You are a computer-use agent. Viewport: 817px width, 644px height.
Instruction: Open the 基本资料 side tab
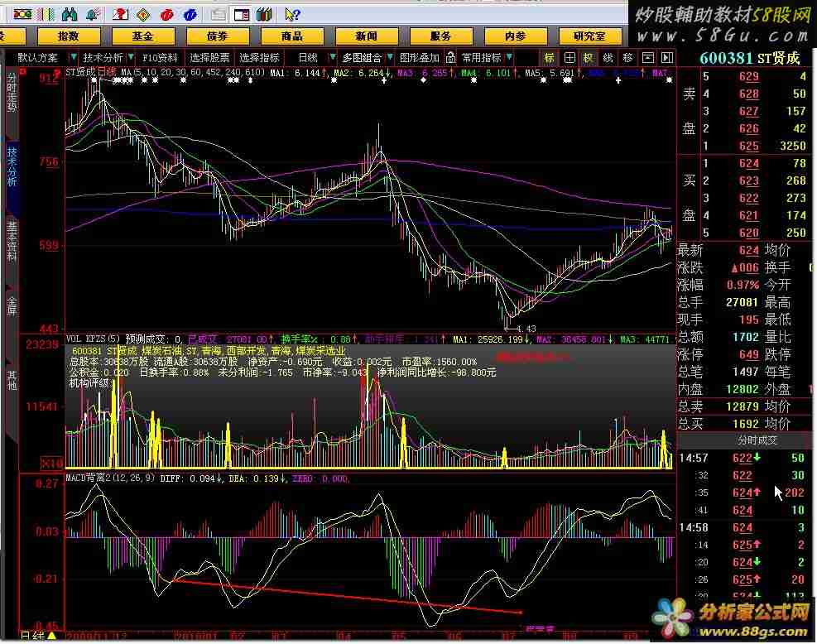pos(12,241)
